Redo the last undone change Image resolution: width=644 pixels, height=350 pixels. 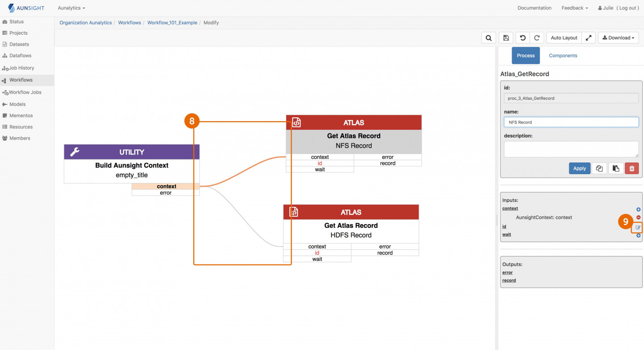point(537,38)
